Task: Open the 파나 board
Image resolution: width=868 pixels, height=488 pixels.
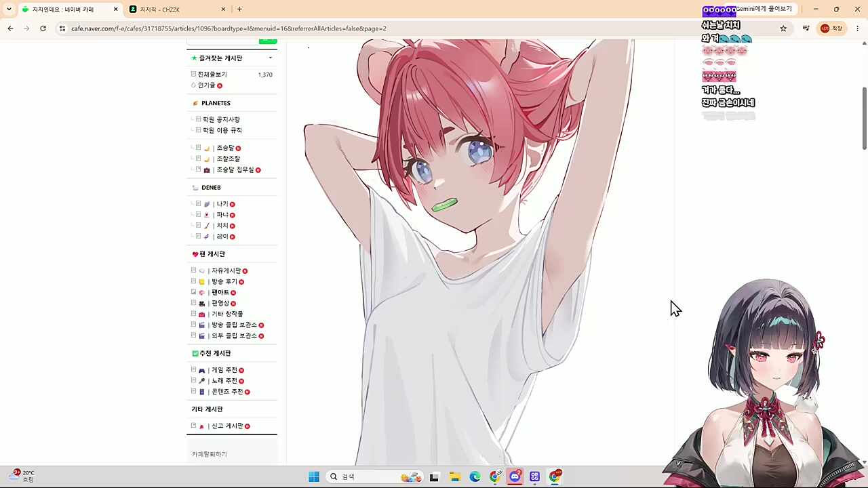Action: tap(222, 215)
